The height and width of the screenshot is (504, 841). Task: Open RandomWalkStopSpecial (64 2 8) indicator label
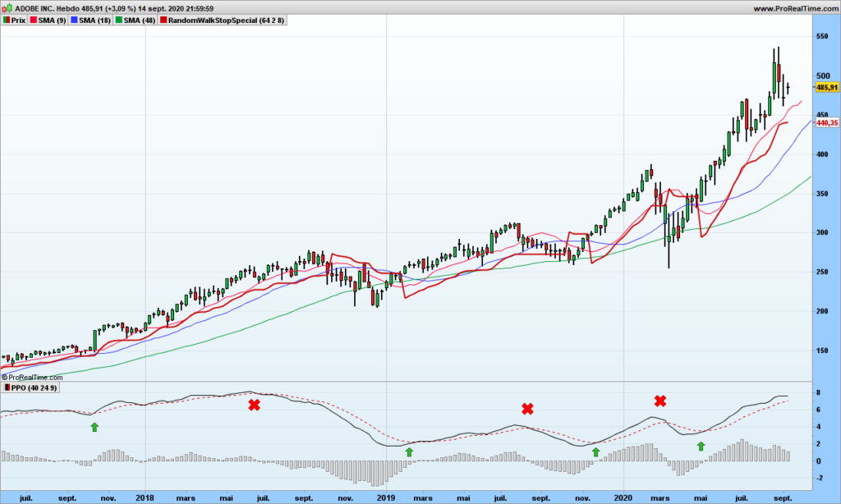223,21
